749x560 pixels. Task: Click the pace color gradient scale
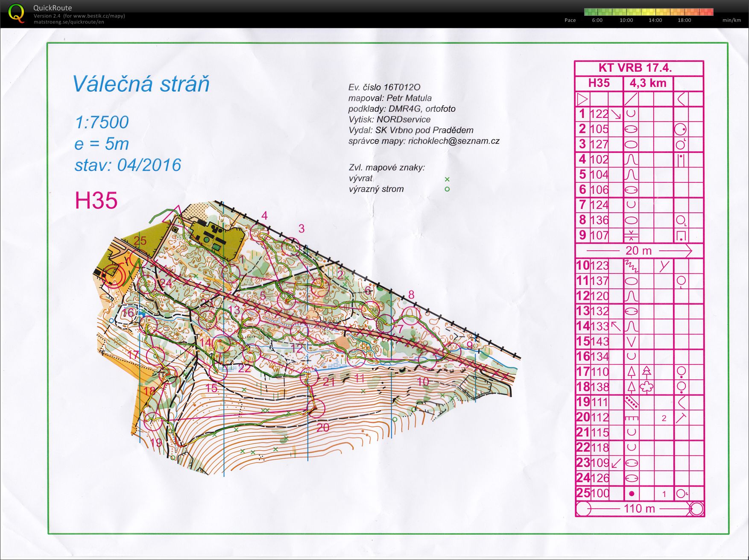click(x=648, y=12)
